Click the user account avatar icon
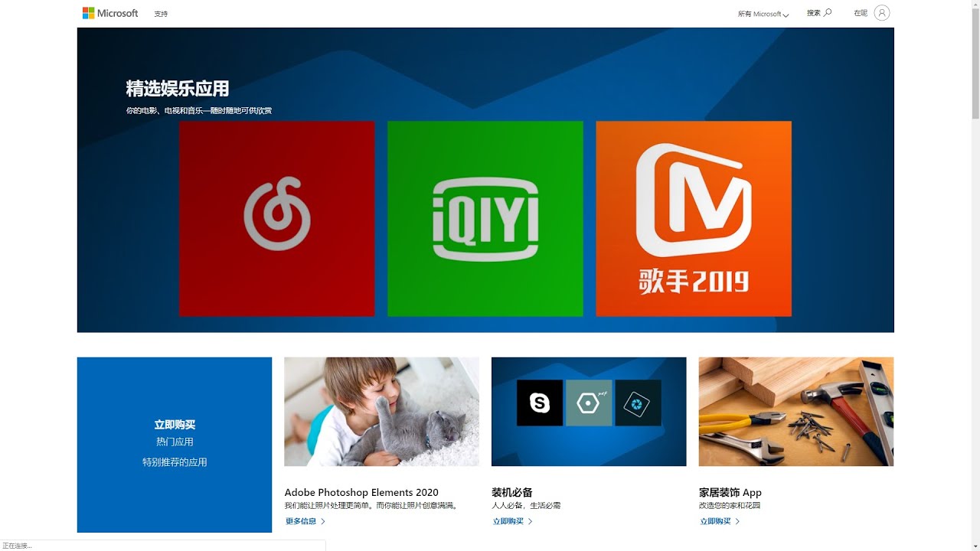The width and height of the screenshot is (980, 551). click(x=882, y=13)
